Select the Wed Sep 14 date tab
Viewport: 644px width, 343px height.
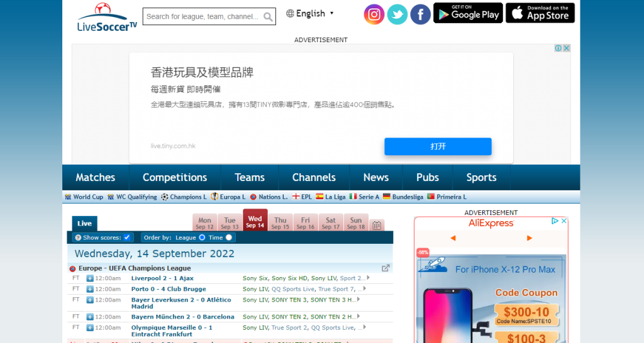(255, 220)
